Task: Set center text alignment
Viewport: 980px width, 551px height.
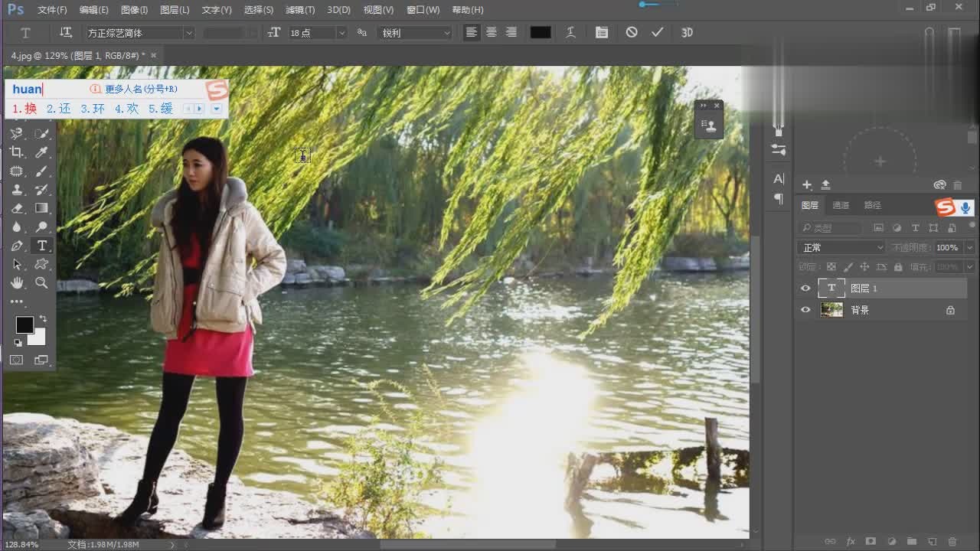Action: point(492,32)
